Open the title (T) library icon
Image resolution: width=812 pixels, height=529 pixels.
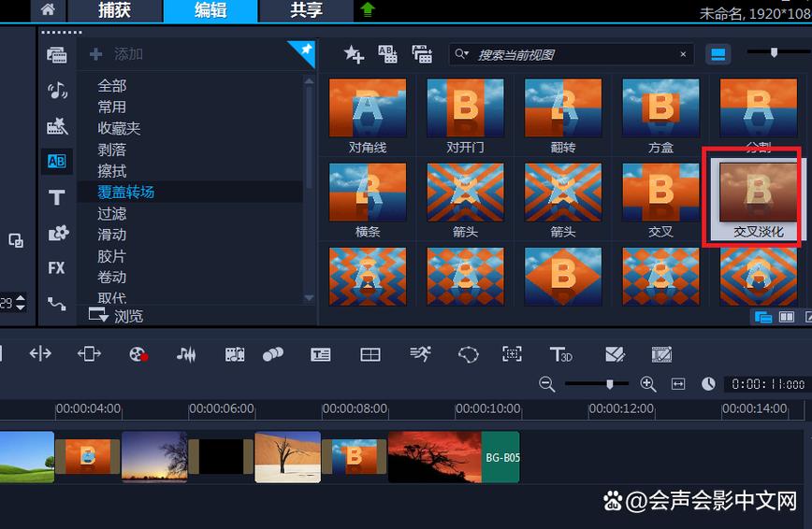click(57, 197)
